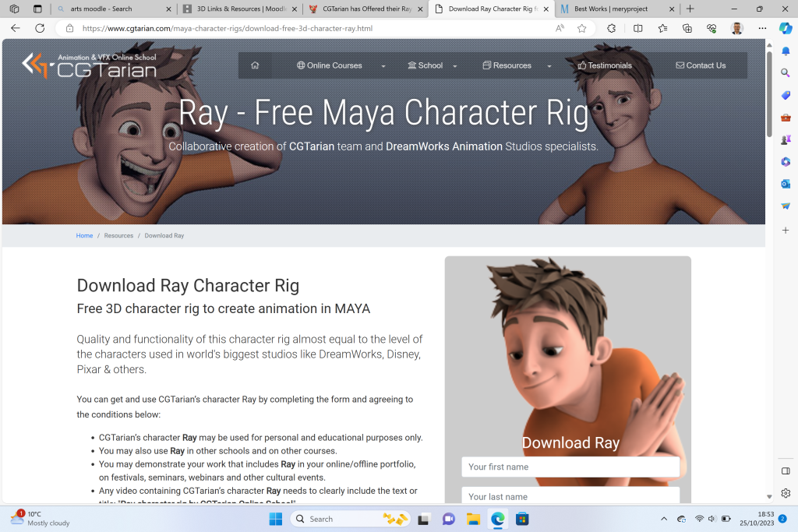798x532 pixels.
Task: Open the volume icon in system tray
Action: click(712, 519)
